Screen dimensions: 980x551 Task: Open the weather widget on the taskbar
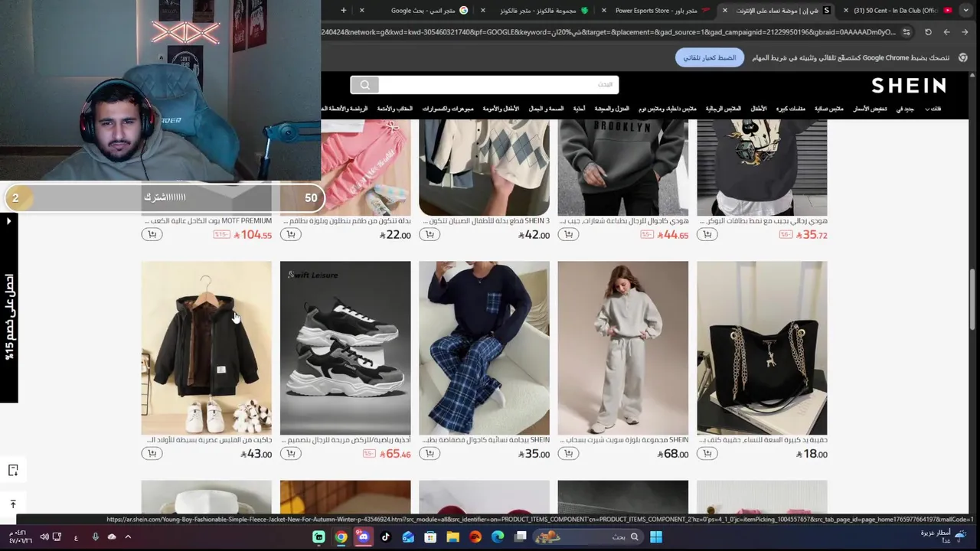(942, 536)
